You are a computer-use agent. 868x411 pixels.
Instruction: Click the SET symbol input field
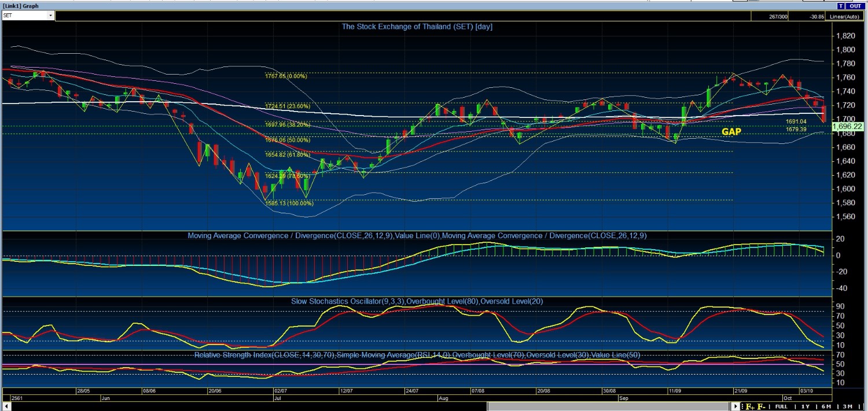pyautogui.click(x=24, y=16)
